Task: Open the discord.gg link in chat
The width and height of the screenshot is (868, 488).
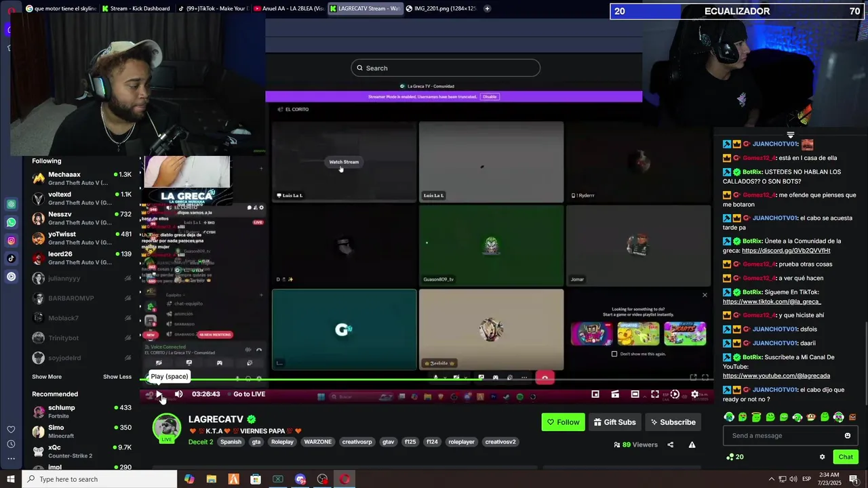Action: click(786, 251)
